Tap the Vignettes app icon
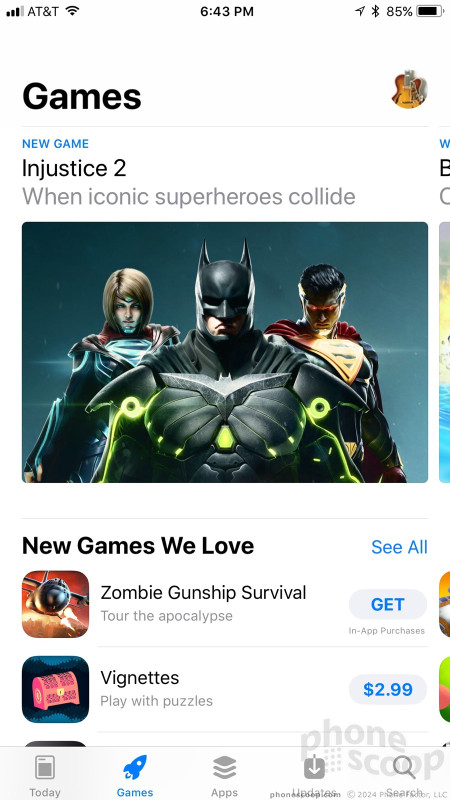This screenshot has width=450, height=800. pos(56,689)
